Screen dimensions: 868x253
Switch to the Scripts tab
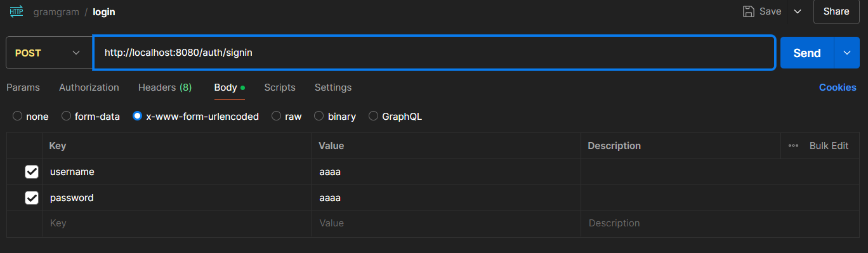click(x=280, y=88)
